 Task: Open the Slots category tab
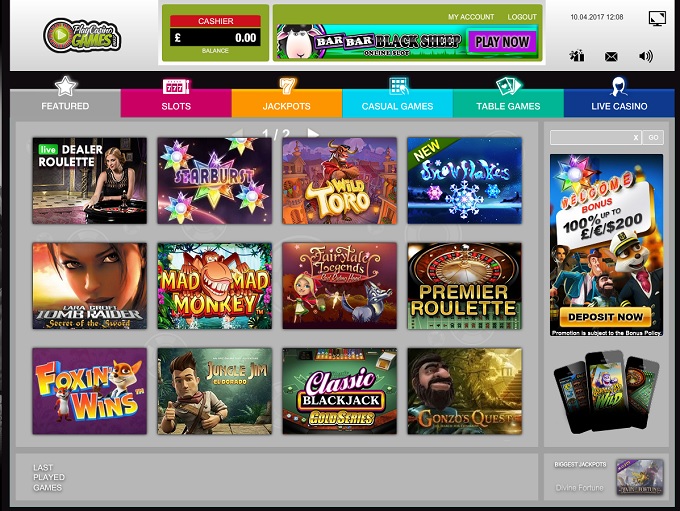(x=176, y=98)
